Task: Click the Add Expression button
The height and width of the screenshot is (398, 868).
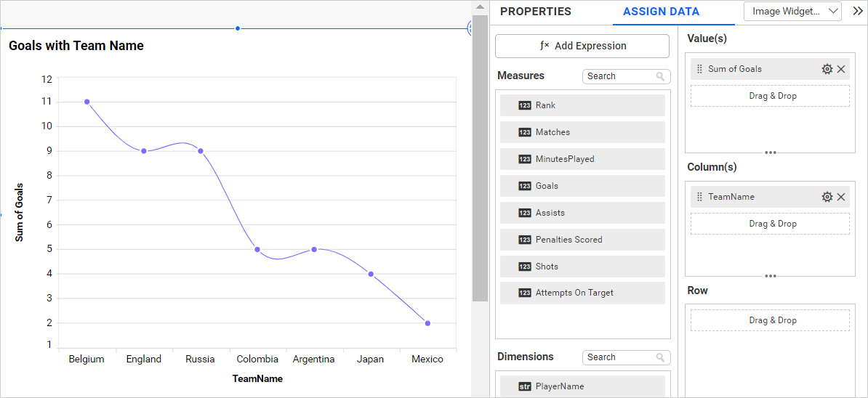Action: point(582,46)
